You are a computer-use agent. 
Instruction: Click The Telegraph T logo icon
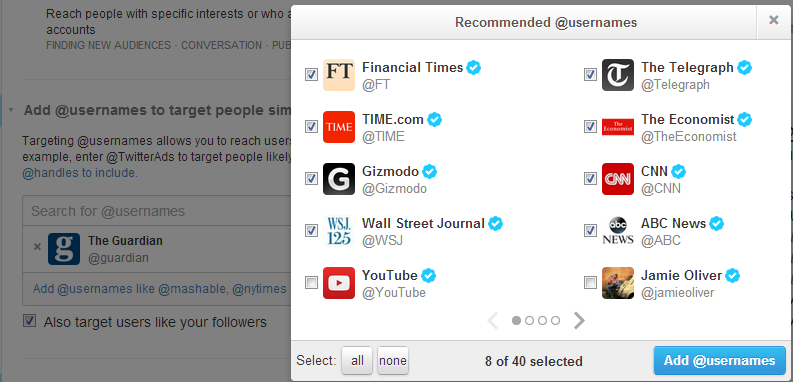(x=618, y=75)
